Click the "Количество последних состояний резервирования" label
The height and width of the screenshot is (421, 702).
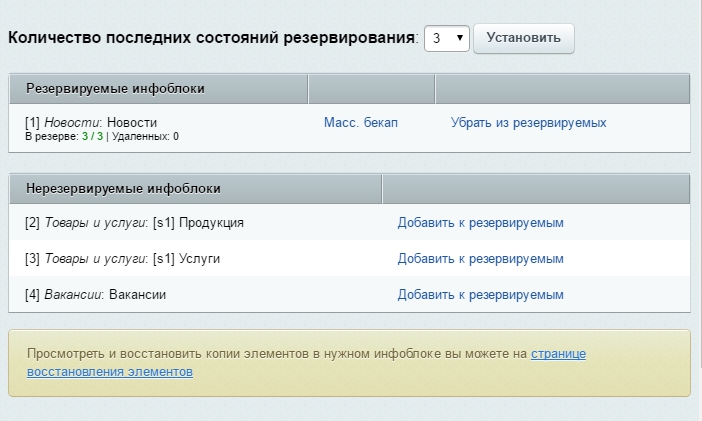(212, 38)
